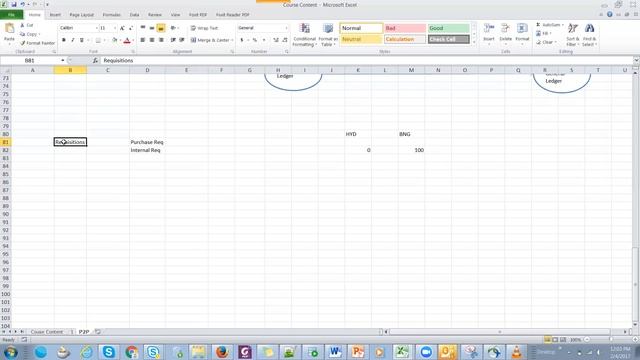Image resolution: width=640 pixels, height=360 pixels.
Task: Click the Increase Decimal icon
Action: tap(276, 40)
